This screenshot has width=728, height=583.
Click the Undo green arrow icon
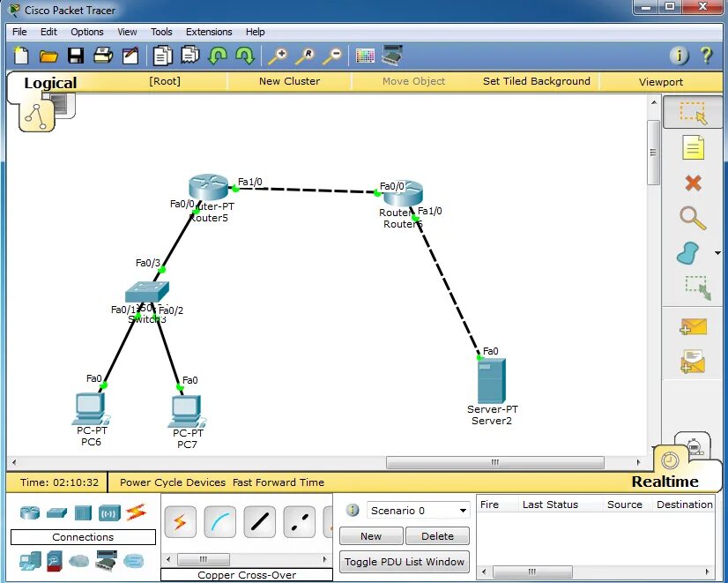pyautogui.click(x=218, y=56)
